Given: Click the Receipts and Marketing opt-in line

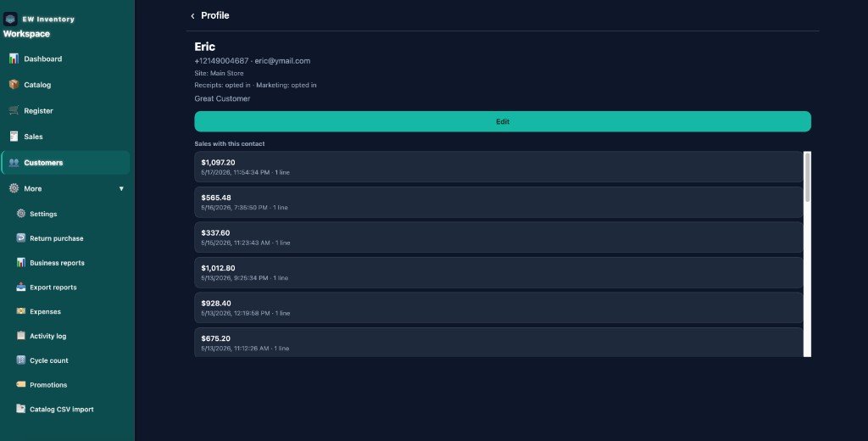Looking at the screenshot, I should 255,86.
